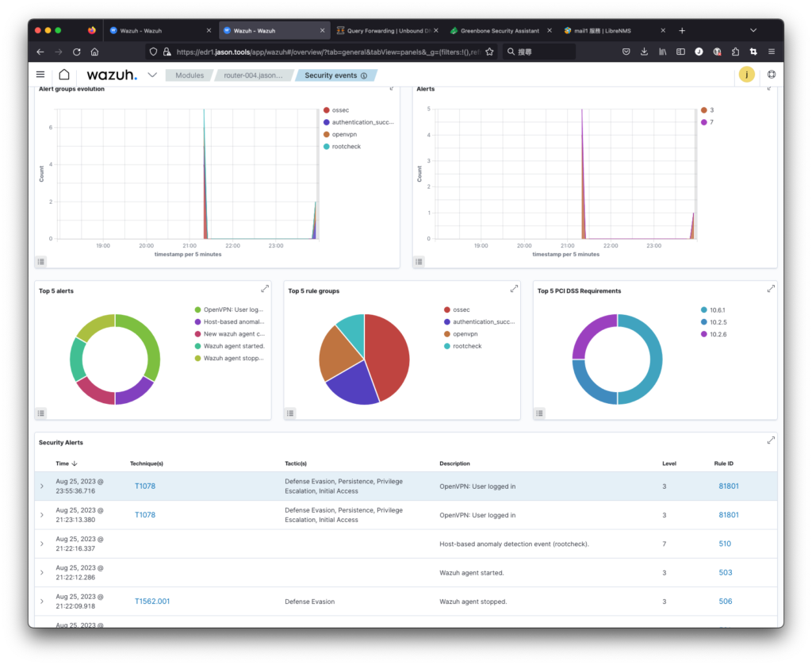Toggle New wazuh agent legend item

tap(229, 334)
